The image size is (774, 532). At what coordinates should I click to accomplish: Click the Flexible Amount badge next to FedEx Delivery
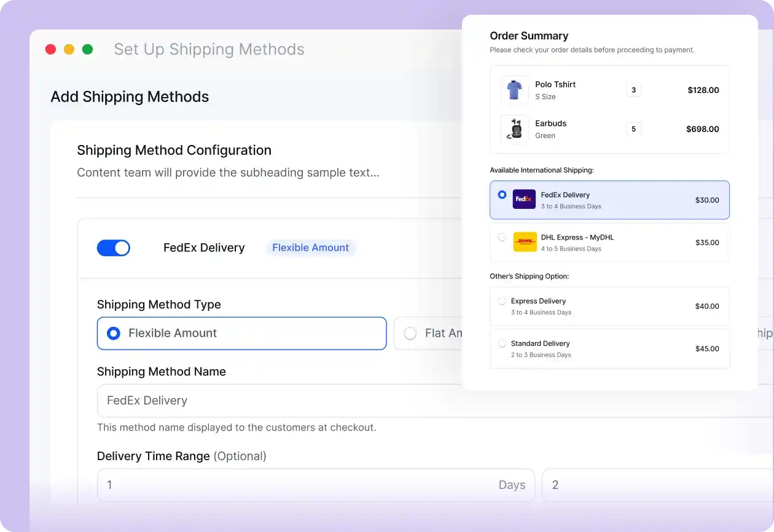pyautogui.click(x=311, y=248)
